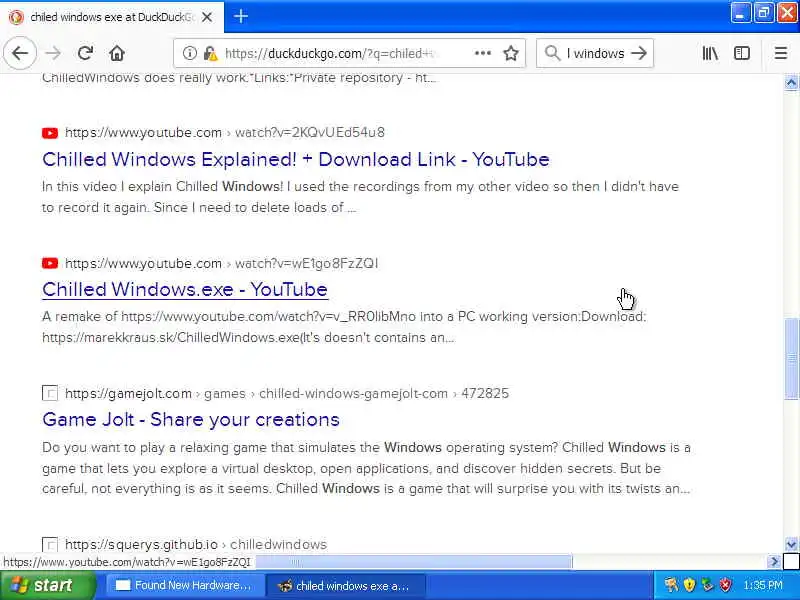The width and height of the screenshot is (800, 600).
Task: Open 'Chilled Windows.exe - YouTube' result
Action: [185, 289]
